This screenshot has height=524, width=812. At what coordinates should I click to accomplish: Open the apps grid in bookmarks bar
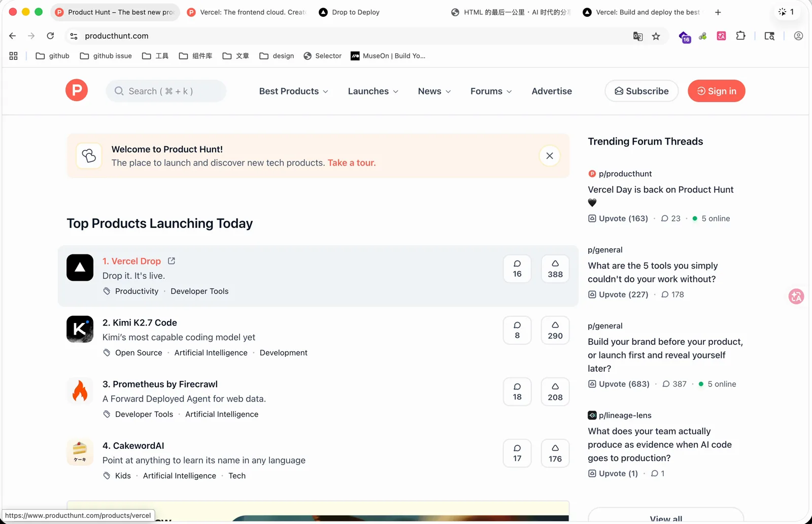coord(13,56)
